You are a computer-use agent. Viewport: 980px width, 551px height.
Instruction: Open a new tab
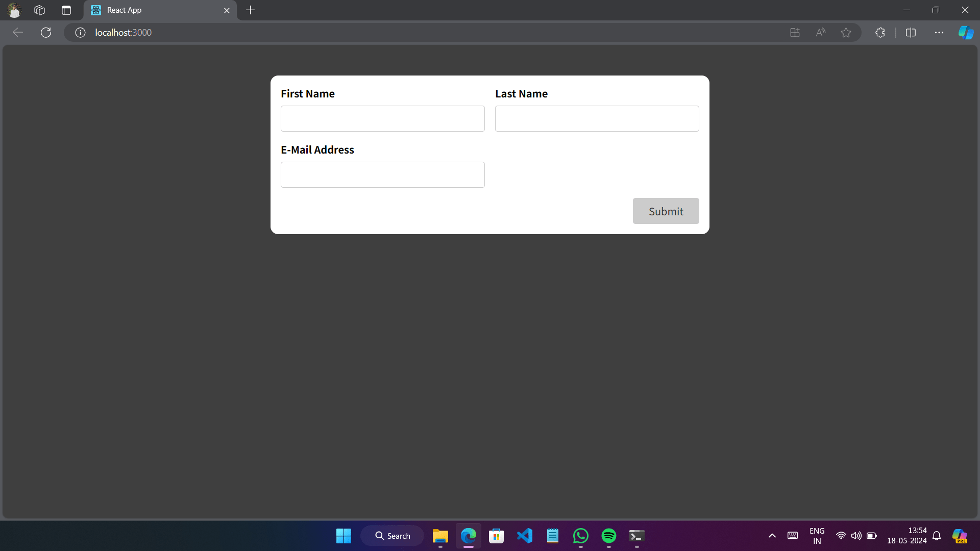250,10
